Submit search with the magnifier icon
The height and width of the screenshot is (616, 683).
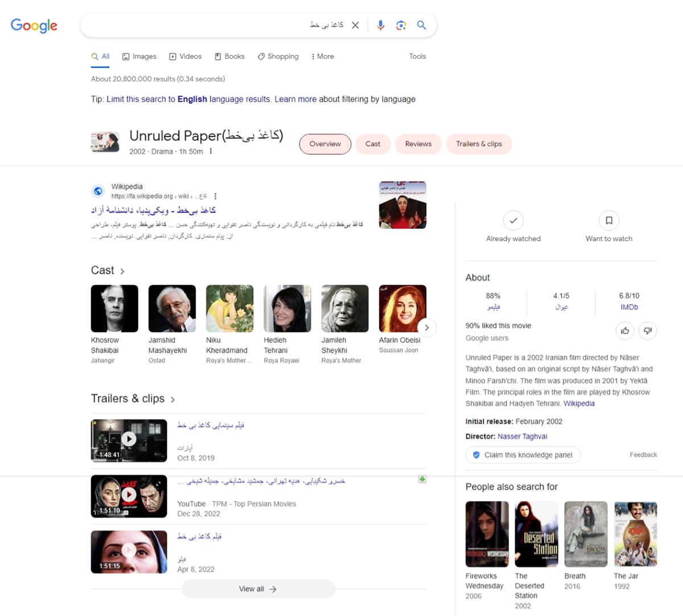(x=422, y=25)
